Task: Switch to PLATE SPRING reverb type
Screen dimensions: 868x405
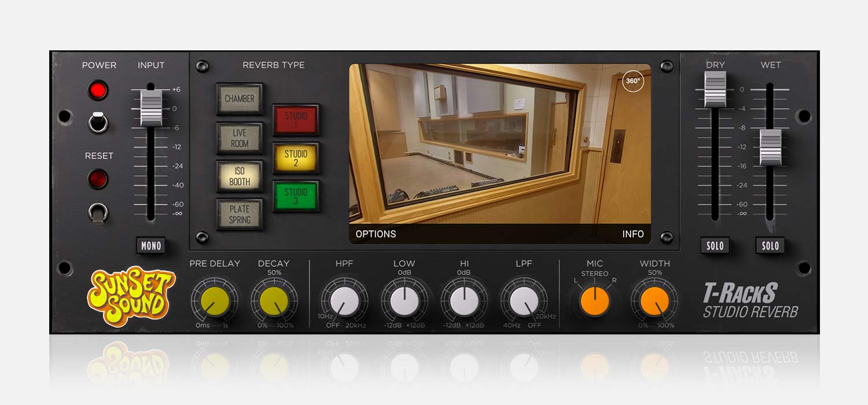Action: 240,214
